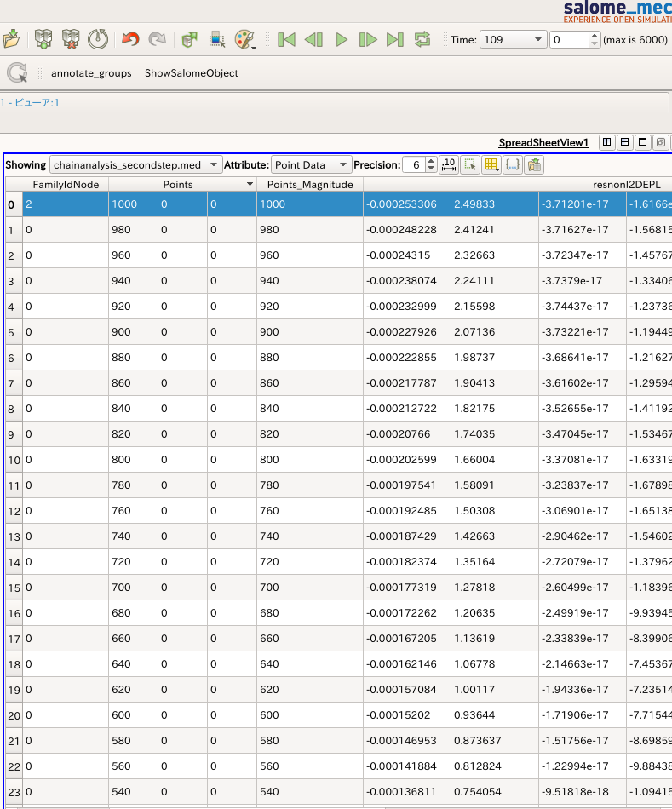Screen dimensions: 672x809
Task: Step forward one frame
Action: [x=368, y=40]
